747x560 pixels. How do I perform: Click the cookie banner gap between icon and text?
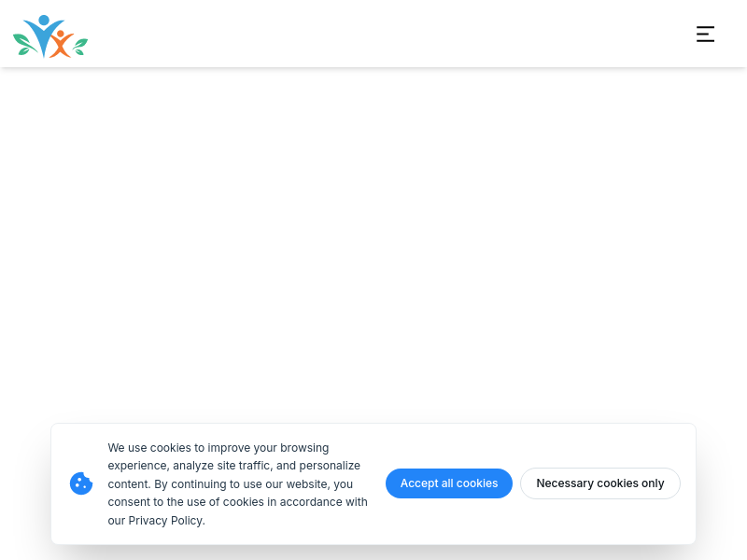point(100,483)
